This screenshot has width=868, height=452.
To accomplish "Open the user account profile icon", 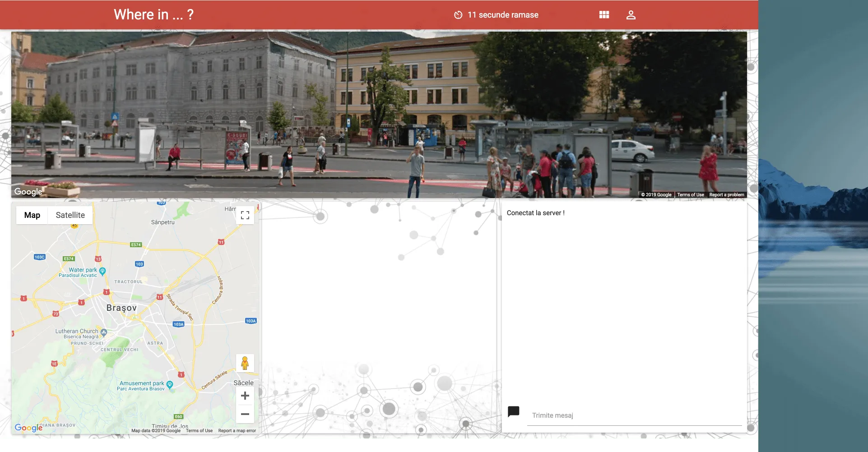I will coord(631,15).
